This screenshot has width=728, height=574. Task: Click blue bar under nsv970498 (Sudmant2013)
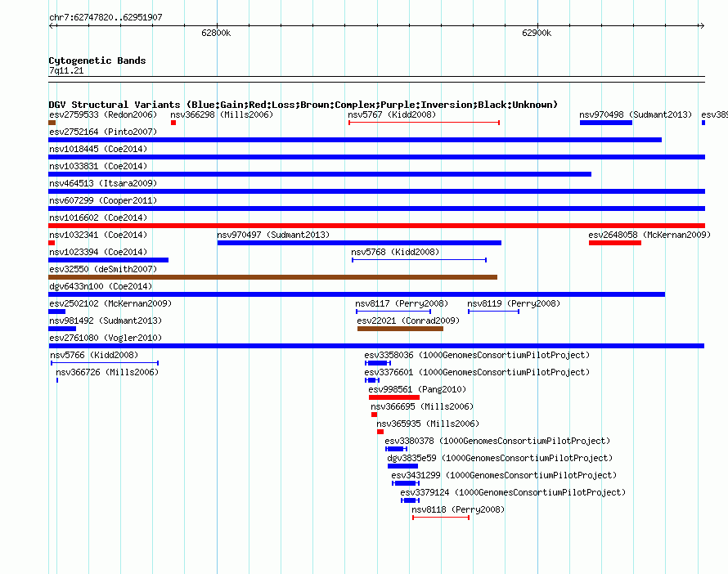point(606,123)
